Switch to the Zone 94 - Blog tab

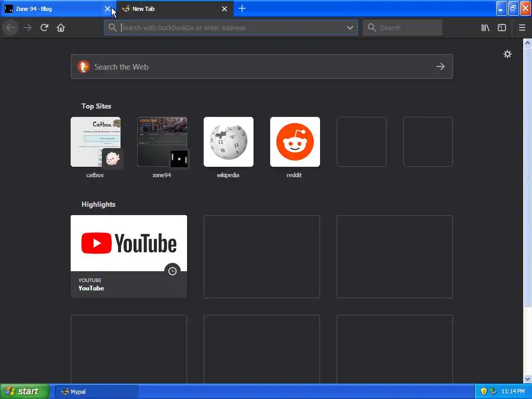click(x=58, y=8)
